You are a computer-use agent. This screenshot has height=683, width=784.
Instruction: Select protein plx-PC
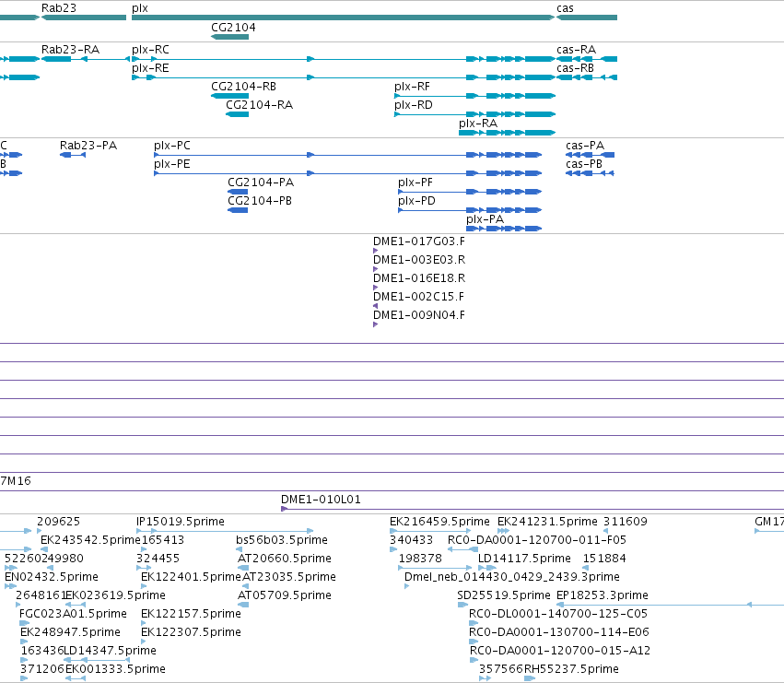point(347,155)
